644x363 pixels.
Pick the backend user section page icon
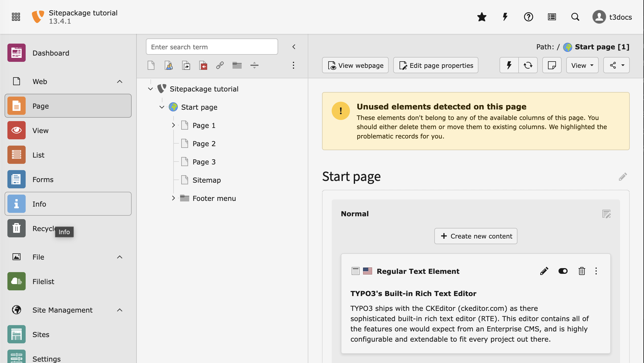pos(168,65)
